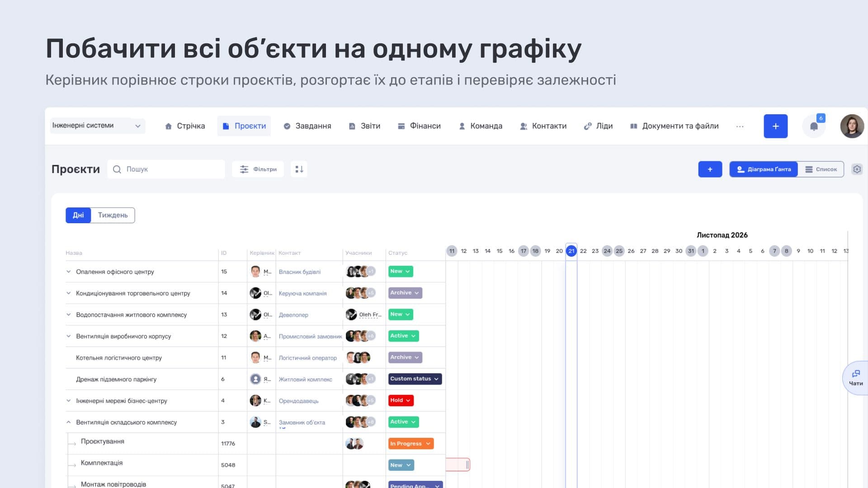Expand the Опалення офісного центру project row

(68, 272)
